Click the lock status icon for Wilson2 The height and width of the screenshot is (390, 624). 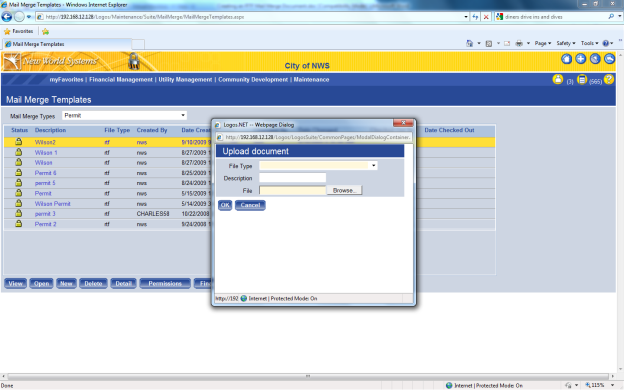click(18, 142)
